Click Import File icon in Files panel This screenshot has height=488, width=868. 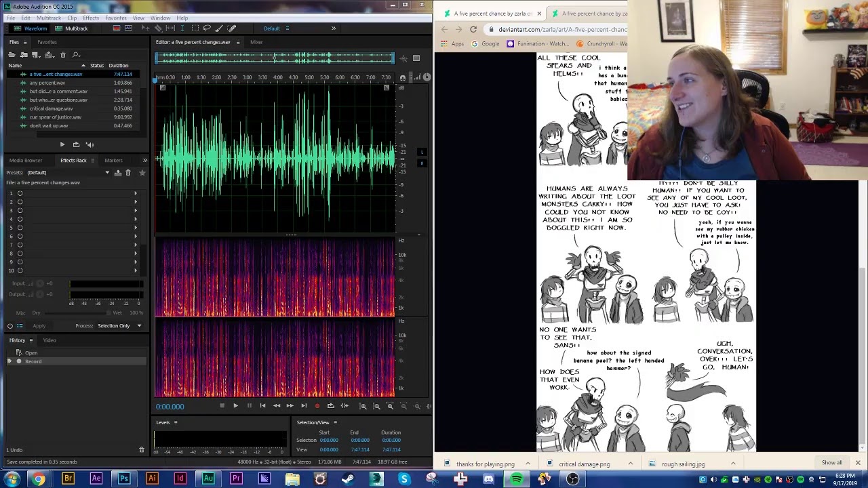pos(24,55)
